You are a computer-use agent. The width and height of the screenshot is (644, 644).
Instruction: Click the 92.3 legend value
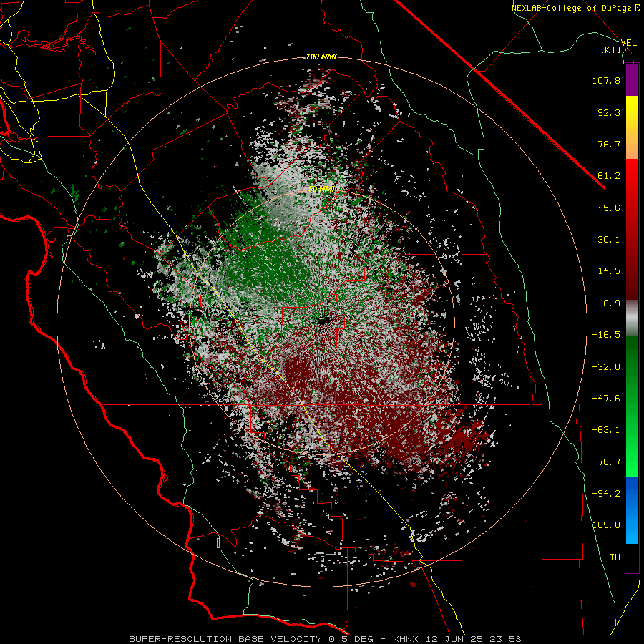coord(609,112)
